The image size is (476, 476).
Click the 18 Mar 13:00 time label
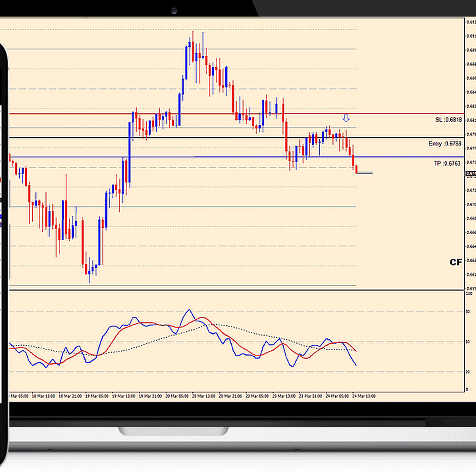(x=44, y=396)
